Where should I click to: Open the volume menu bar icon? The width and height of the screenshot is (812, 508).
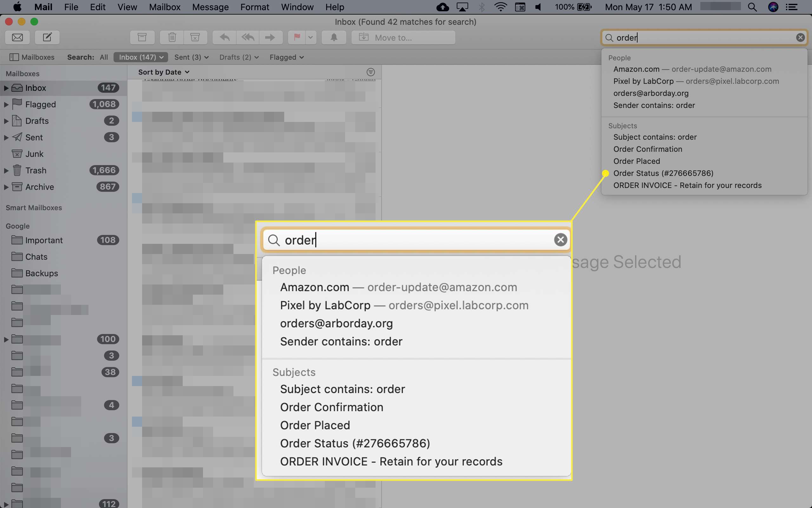[538, 7]
